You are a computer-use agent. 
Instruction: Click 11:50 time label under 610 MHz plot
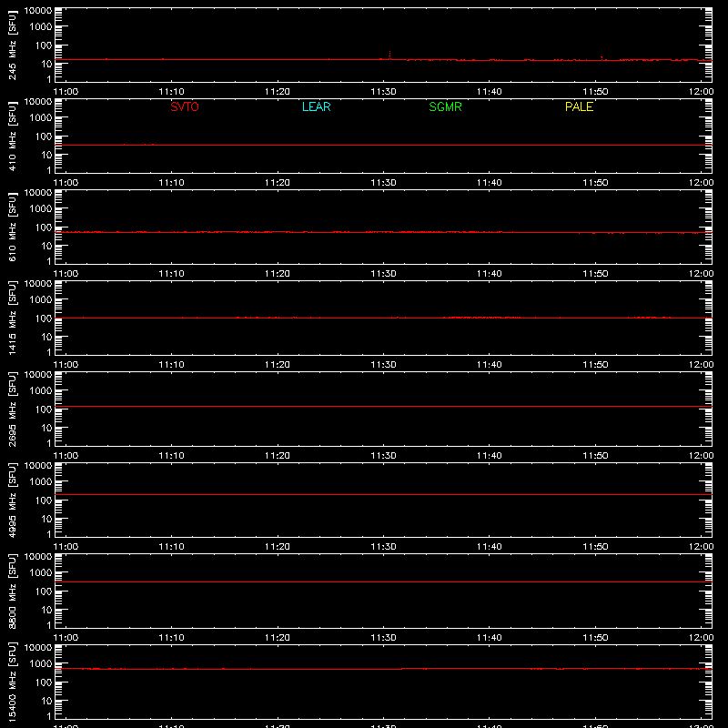pyautogui.click(x=595, y=274)
